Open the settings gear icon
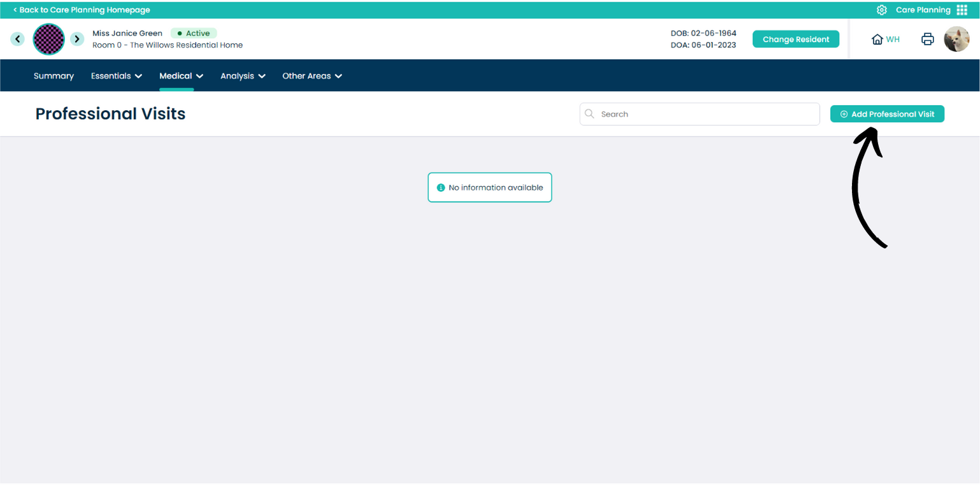This screenshot has width=980, height=486. pos(882,10)
